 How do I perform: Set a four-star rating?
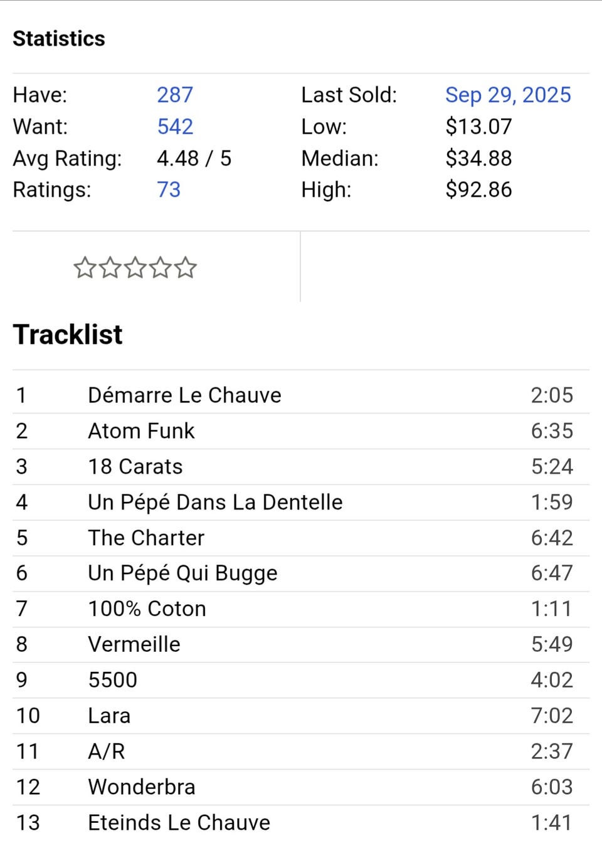(160, 268)
